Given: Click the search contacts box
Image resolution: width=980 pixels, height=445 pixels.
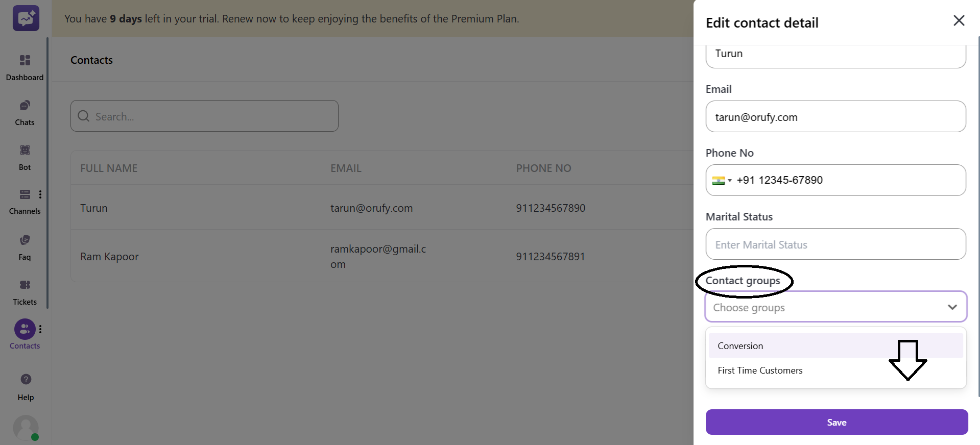Looking at the screenshot, I should pos(204,116).
